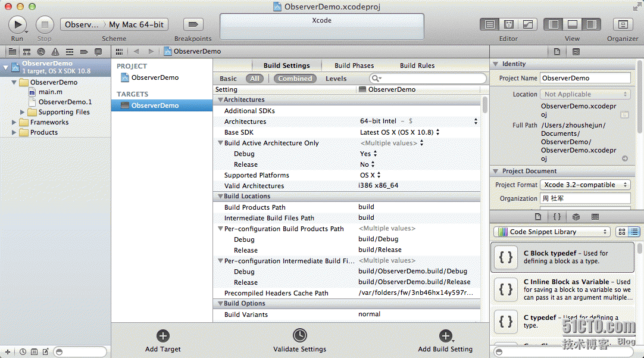Viewport: 644px width, 358px height.
Task: Select the Basic settings filter
Action: point(228,79)
